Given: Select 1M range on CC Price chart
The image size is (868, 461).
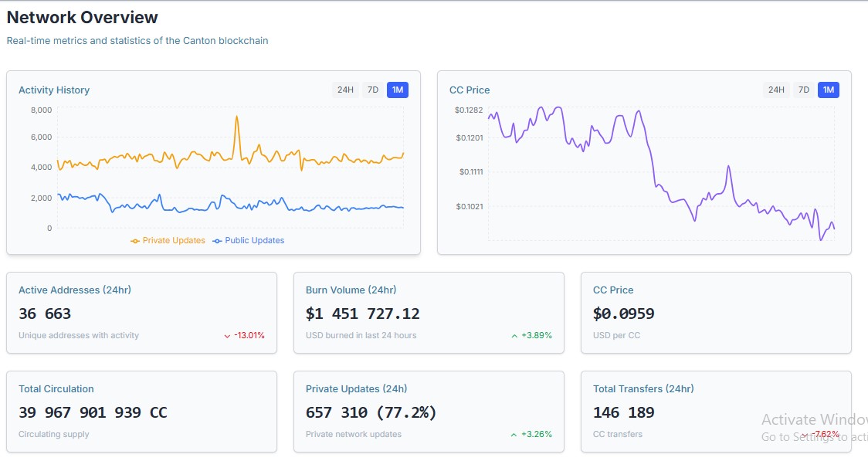Looking at the screenshot, I should pyautogui.click(x=828, y=90).
